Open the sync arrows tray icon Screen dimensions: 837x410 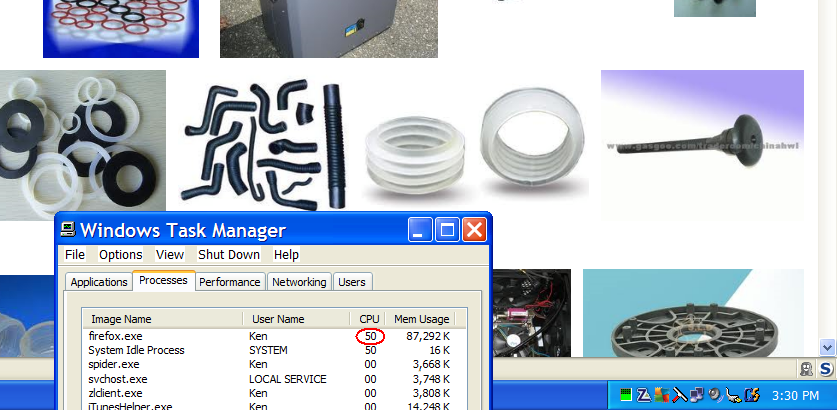[752, 395]
